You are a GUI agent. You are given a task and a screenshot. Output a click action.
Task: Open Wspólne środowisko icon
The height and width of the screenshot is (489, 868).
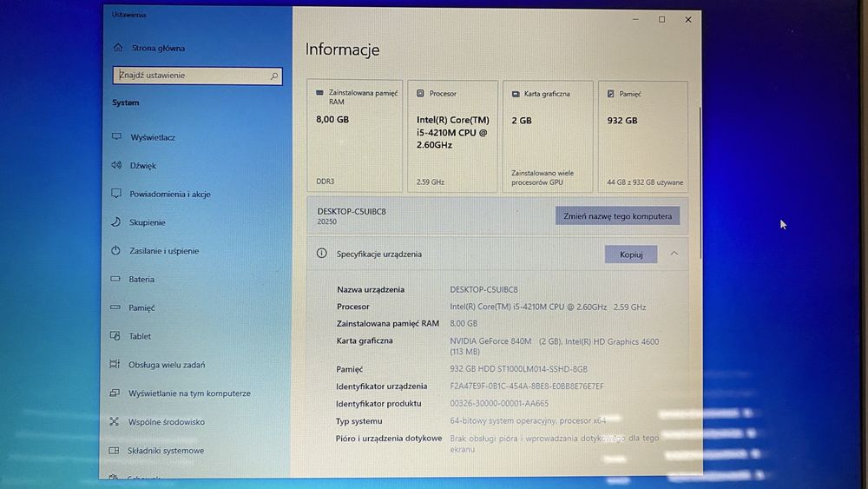pos(114,421)
